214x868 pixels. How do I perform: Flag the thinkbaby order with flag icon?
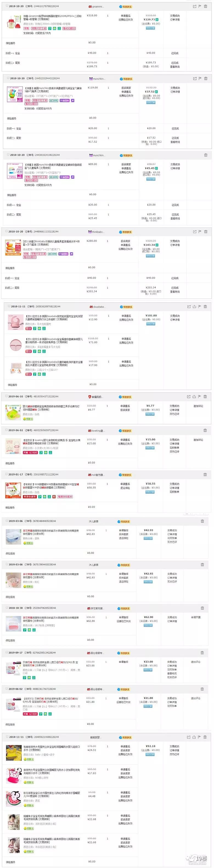(200, 232)
